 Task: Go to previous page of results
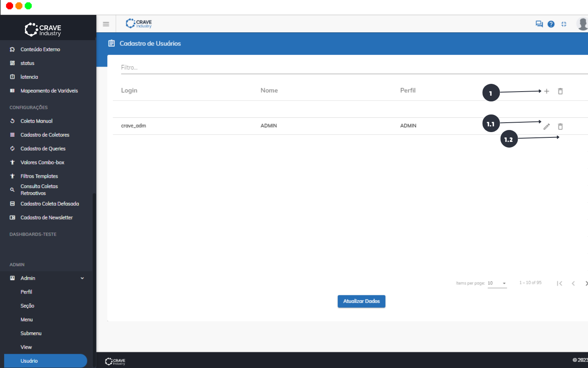(x=573, y=283)
